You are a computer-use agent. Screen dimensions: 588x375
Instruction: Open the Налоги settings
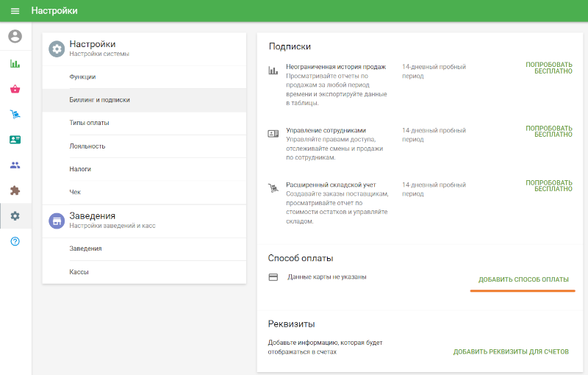pos(80,169)
